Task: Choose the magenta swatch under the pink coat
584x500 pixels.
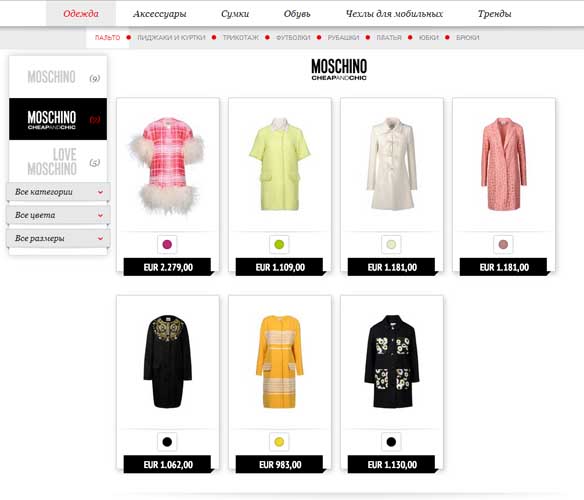Action: [167, 244]
